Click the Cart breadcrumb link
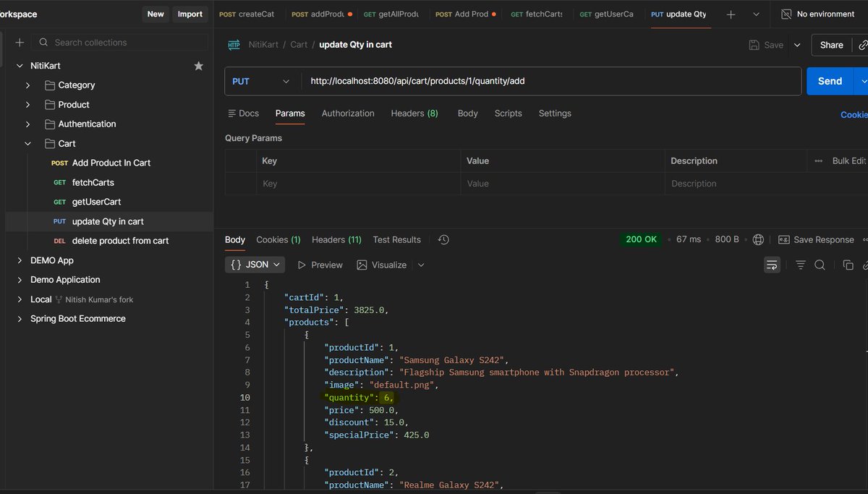 [299, 45]
